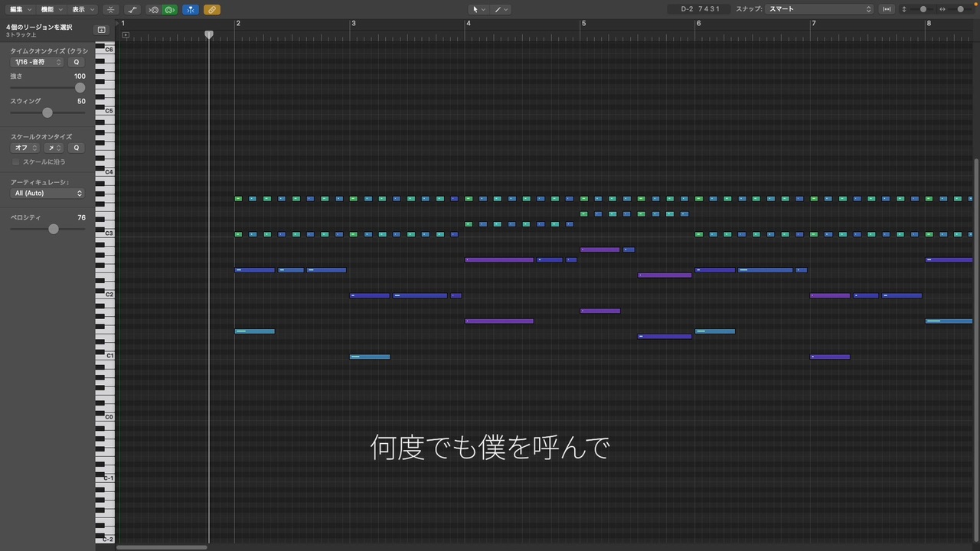Click the 強さ value 100
The height and width of the screenshot is (551, 980).
pyautogui.click(x=80, y=77)
